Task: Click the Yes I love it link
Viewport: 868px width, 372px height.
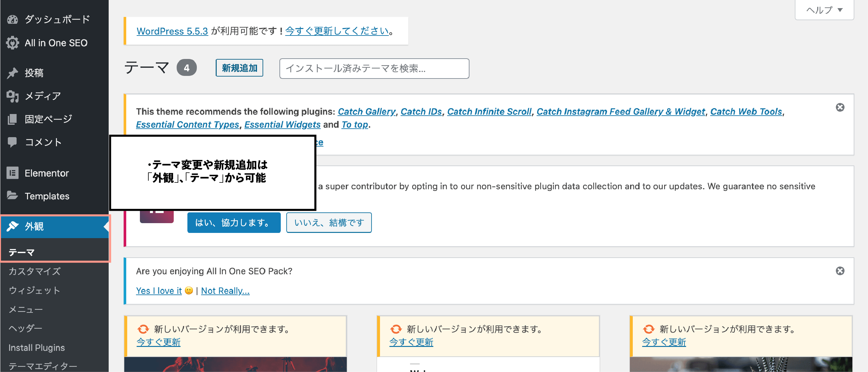Action: click(x=159, y=290)
